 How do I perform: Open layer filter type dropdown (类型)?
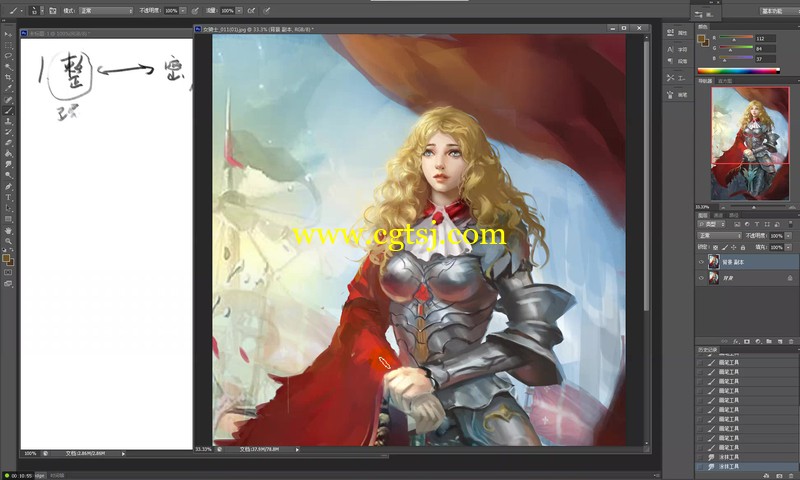click(x=712, y=224)
